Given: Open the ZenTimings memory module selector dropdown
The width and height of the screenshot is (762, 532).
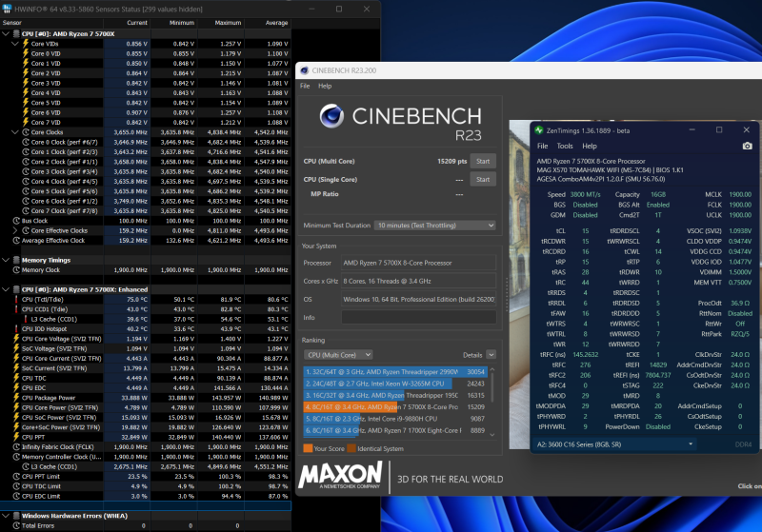Looking at the screenshot, I should pyautogui.click(x=614, y=444).
